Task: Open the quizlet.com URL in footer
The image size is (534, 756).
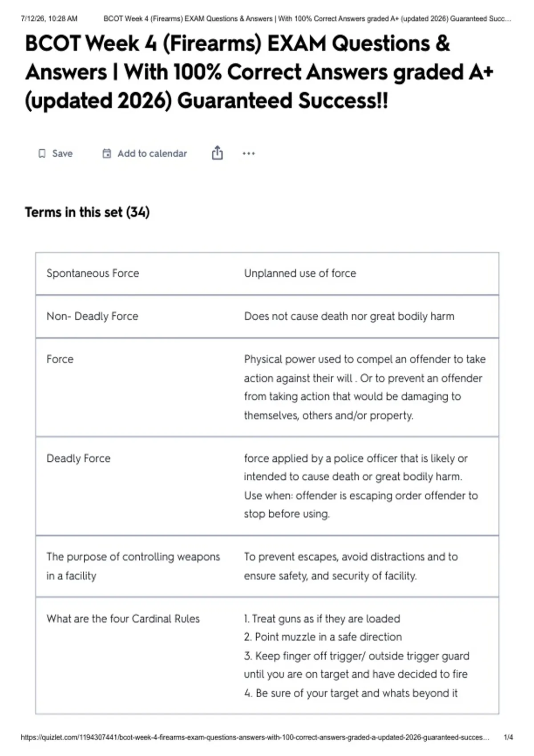Action: coord(255,737)
